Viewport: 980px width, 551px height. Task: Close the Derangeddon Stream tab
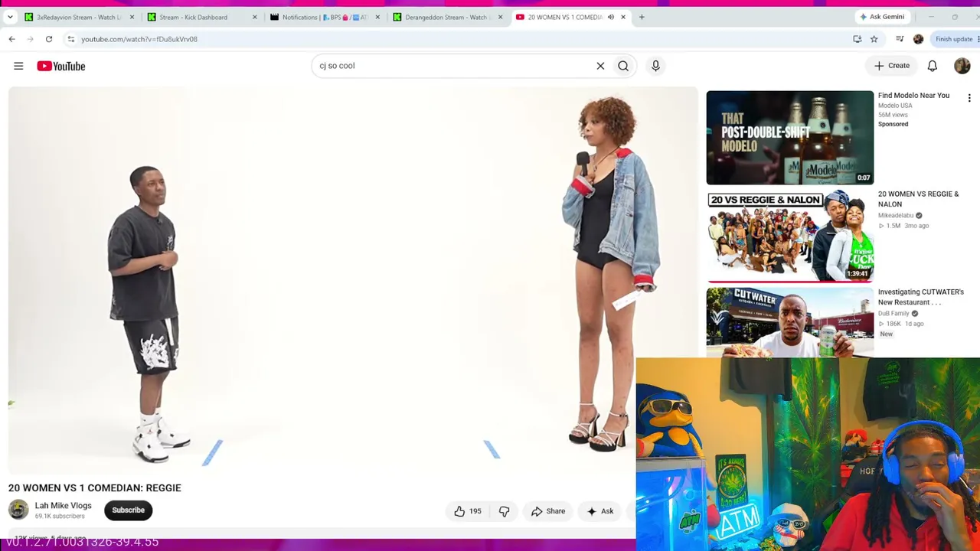pyautogui.click(x=500, y=17)
